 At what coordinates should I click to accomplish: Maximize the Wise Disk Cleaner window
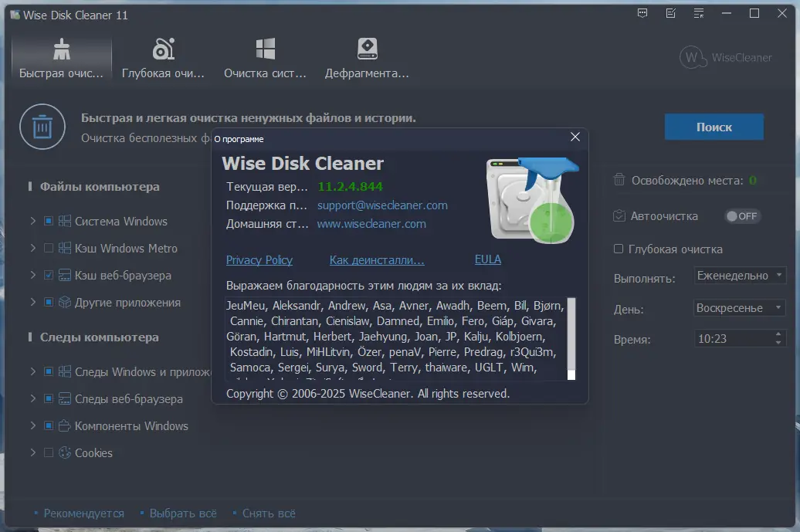tap(754, 14)
